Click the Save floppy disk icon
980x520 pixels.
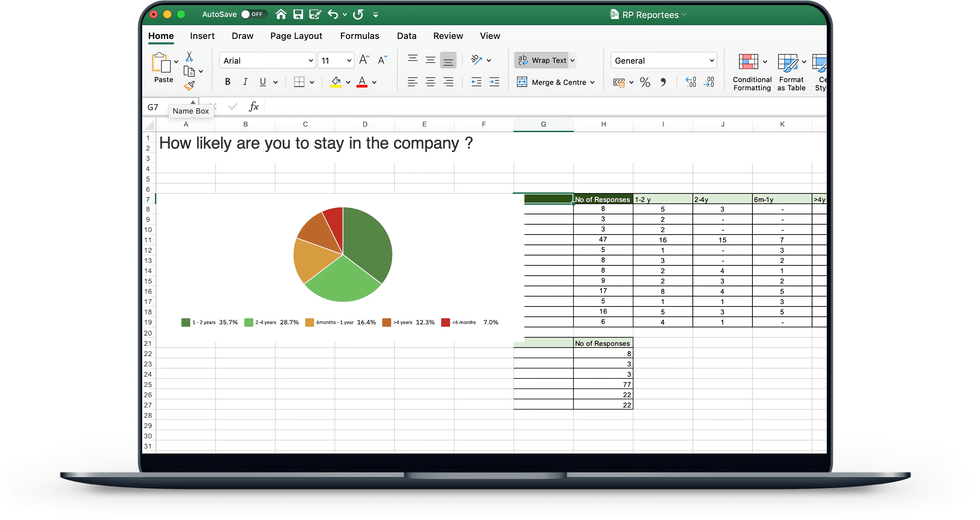coord(298,14)
